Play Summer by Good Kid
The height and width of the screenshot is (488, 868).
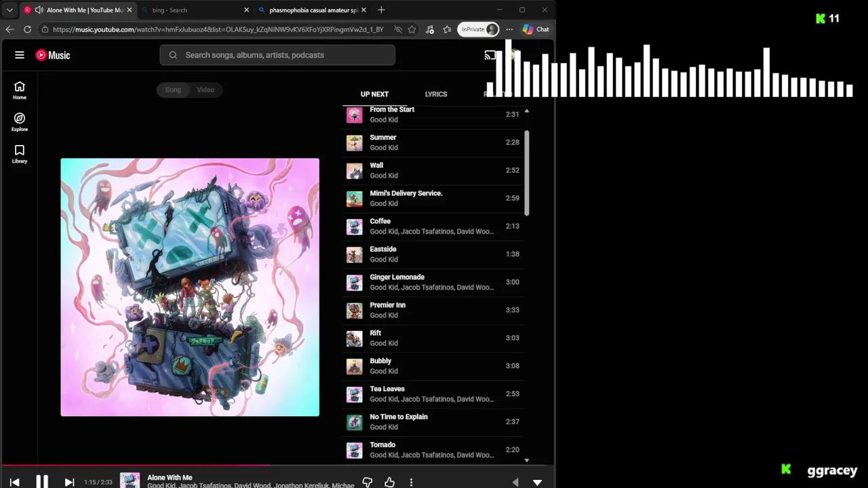click(x=433, y=142)
